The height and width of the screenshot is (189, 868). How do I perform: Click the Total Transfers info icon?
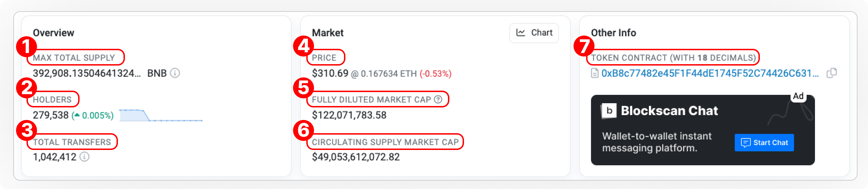(x=84, y=157)
